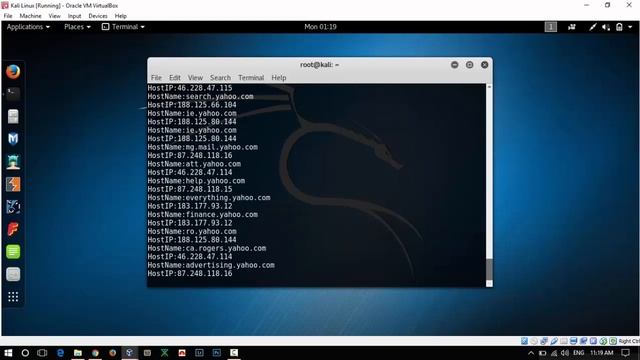Open the Kali volume control icon

[x=606, y=27]
